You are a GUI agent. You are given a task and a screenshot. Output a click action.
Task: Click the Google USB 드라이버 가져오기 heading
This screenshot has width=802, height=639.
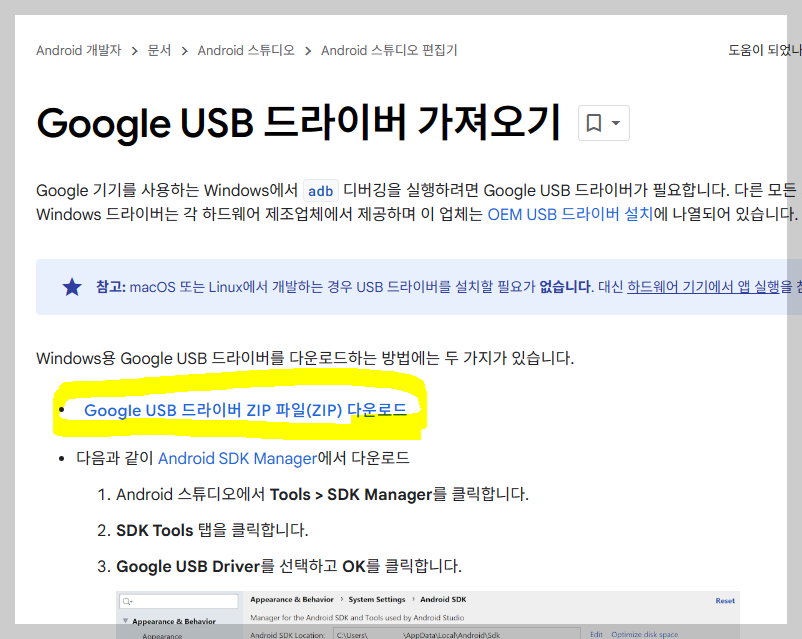299,123
